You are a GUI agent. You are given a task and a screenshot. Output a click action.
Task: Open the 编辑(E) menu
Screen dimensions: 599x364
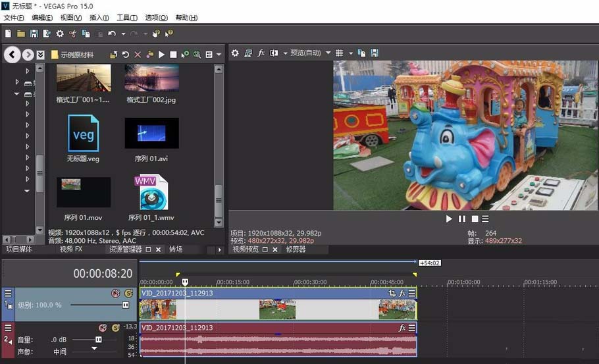click(42, 18)
